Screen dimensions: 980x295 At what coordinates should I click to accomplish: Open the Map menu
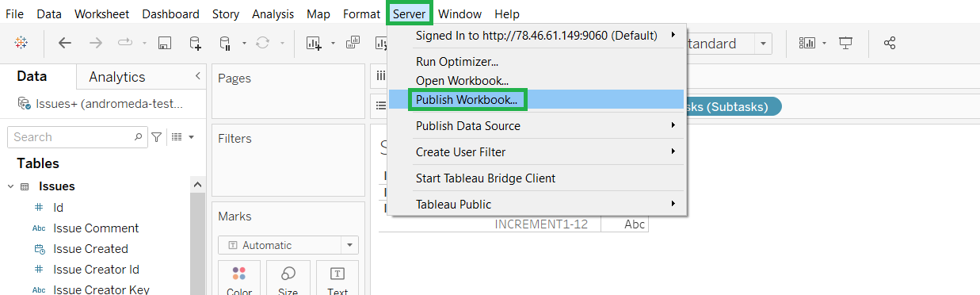[x=318, y=14]
